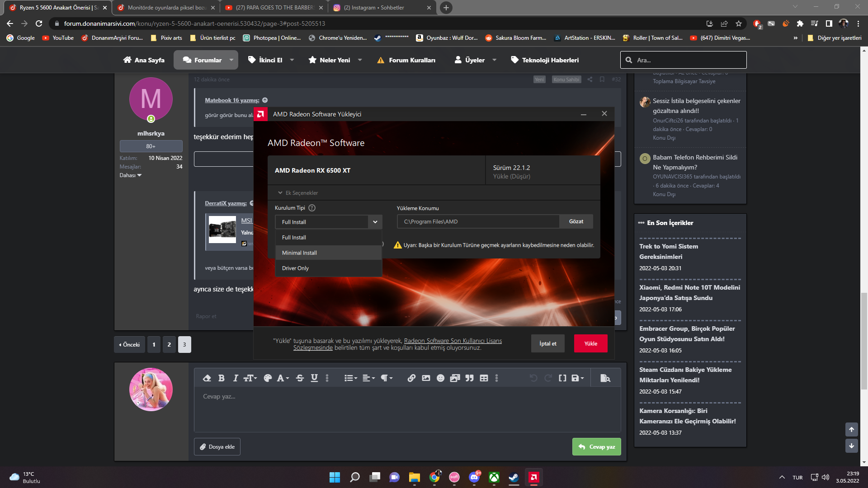This screenshot has height=488, width=868.
Task: Insert a link with chain icon
Action: click(x=411, y=378)
